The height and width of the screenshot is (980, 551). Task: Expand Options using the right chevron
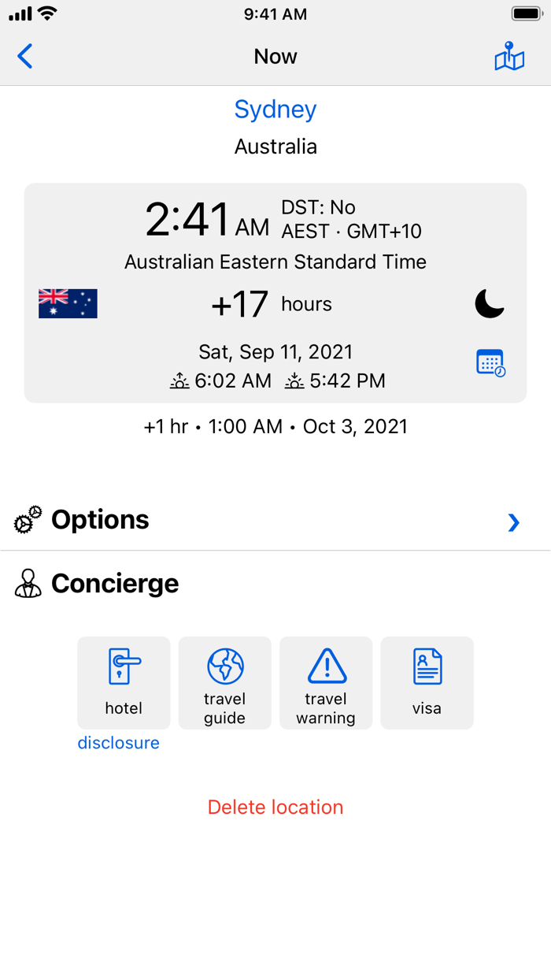click(x=513, y=522)
